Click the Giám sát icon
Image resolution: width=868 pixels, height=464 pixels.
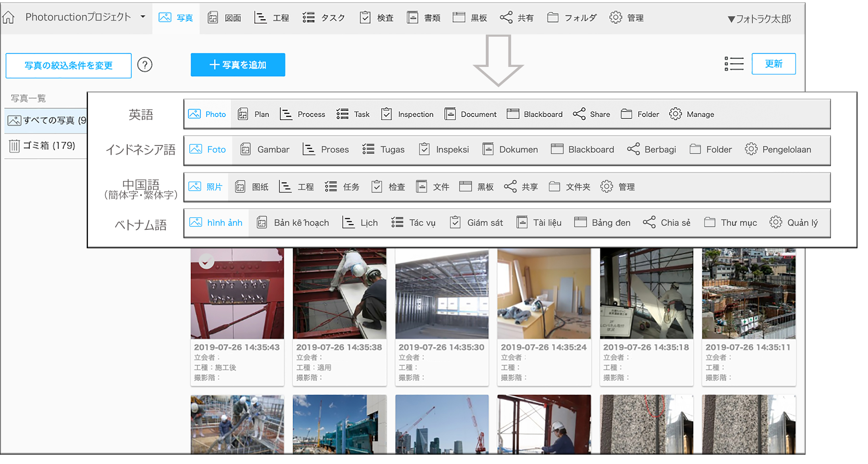point(455,223)
